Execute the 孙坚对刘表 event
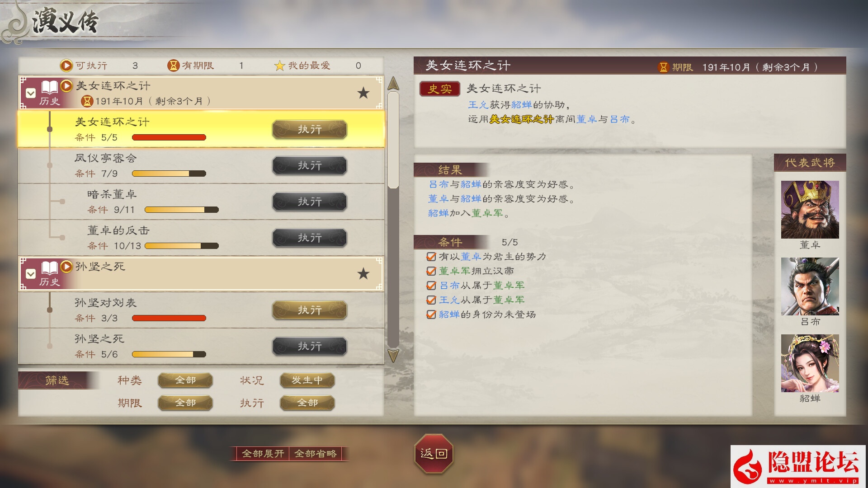 click(310, 310)
